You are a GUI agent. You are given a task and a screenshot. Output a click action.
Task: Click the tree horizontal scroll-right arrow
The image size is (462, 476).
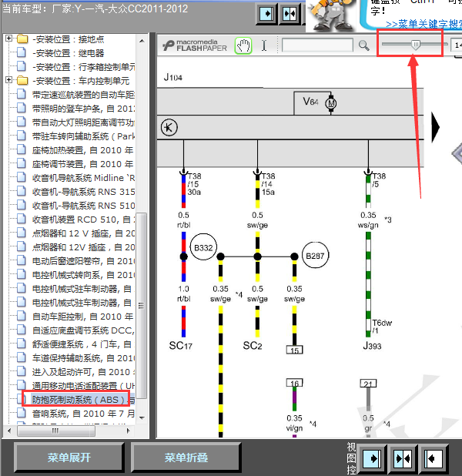128,431
